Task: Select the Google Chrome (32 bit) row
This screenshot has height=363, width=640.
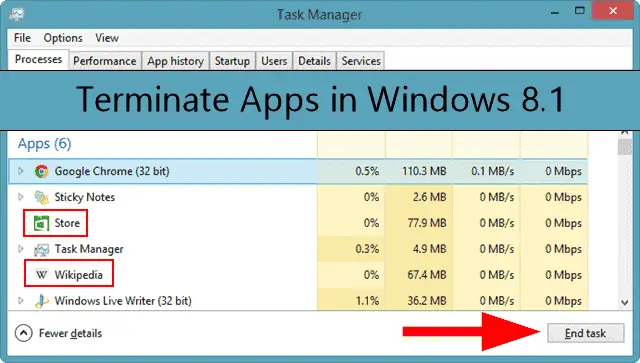Action: (x=298, y=171)
